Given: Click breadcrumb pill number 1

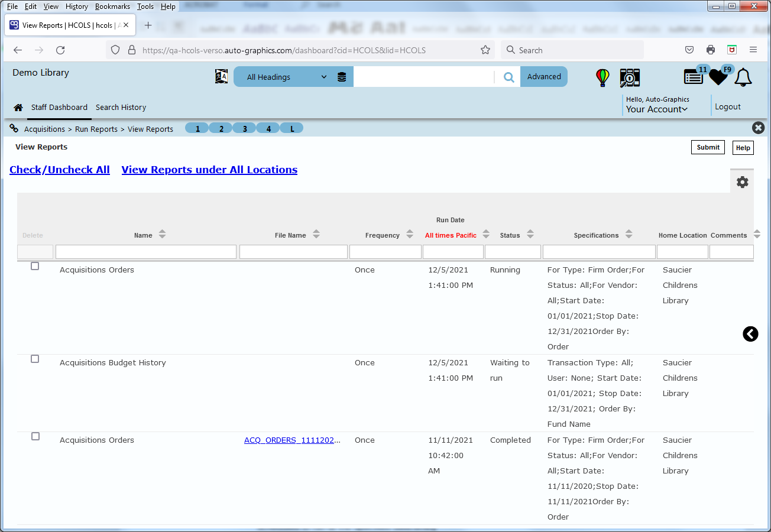Looking at the screenshot, I should coord(197,128).
